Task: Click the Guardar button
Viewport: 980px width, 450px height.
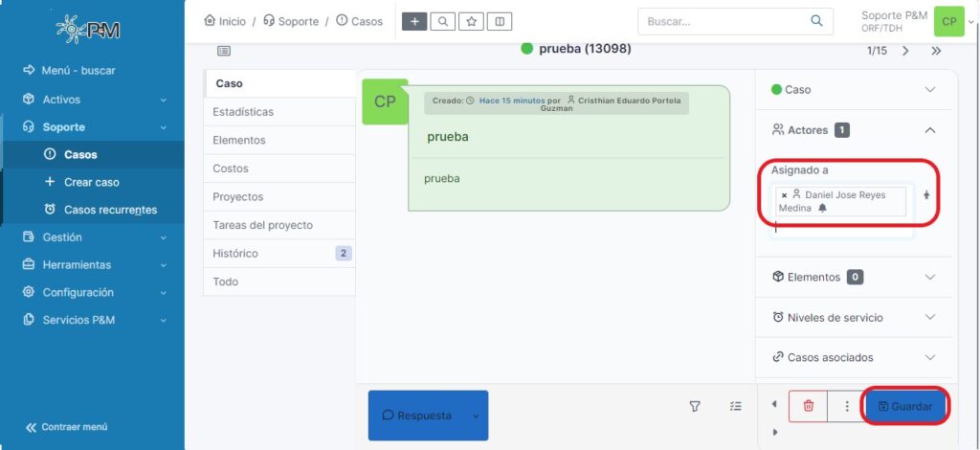Action: click(x=905, y=406)
